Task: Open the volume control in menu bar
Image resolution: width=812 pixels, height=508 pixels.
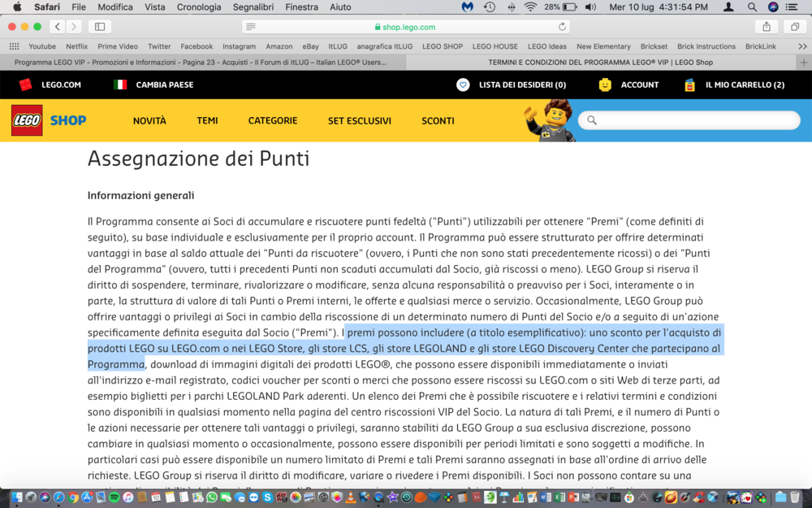Action: pyautogui.click(x=590, y=7)
